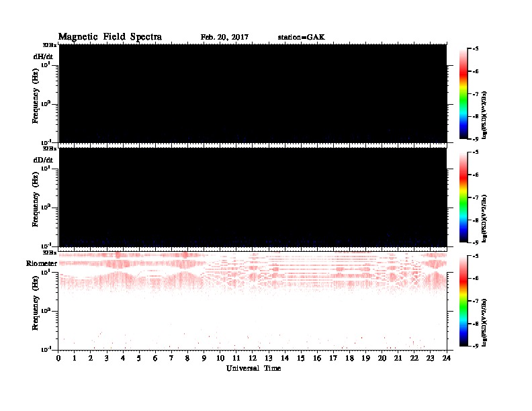Click hour tick label "7" on the time axis
532x411 pixels.
click(x=172, y=358)
